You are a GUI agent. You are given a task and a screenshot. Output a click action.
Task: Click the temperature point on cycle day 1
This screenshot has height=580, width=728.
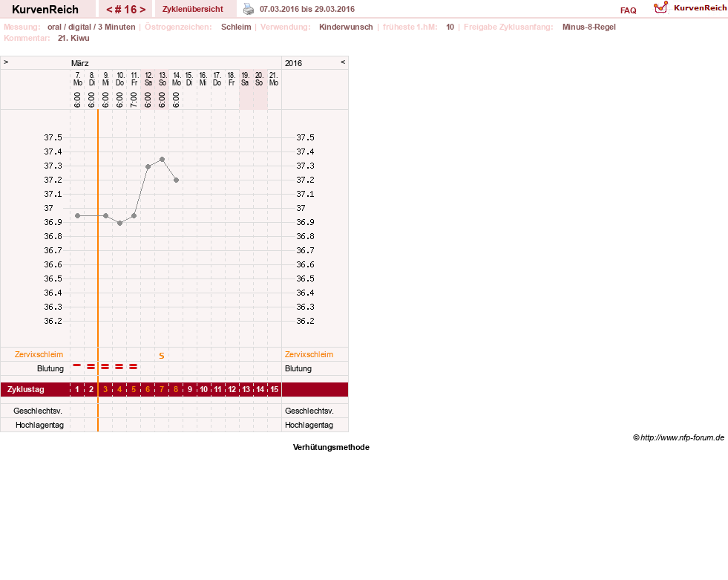pos(77,215)
